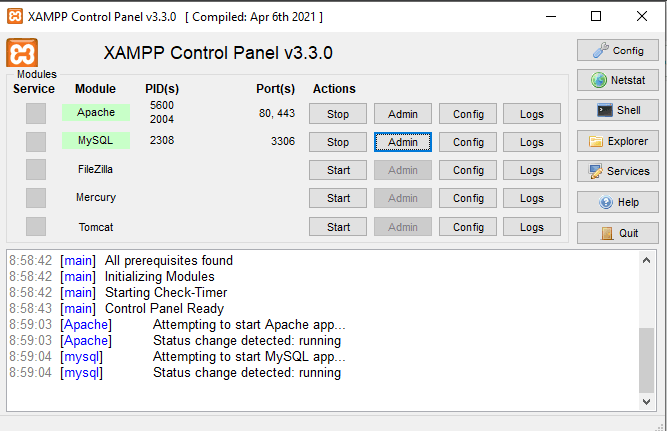Toggle the MySQL service checkbox

(36, 141)
